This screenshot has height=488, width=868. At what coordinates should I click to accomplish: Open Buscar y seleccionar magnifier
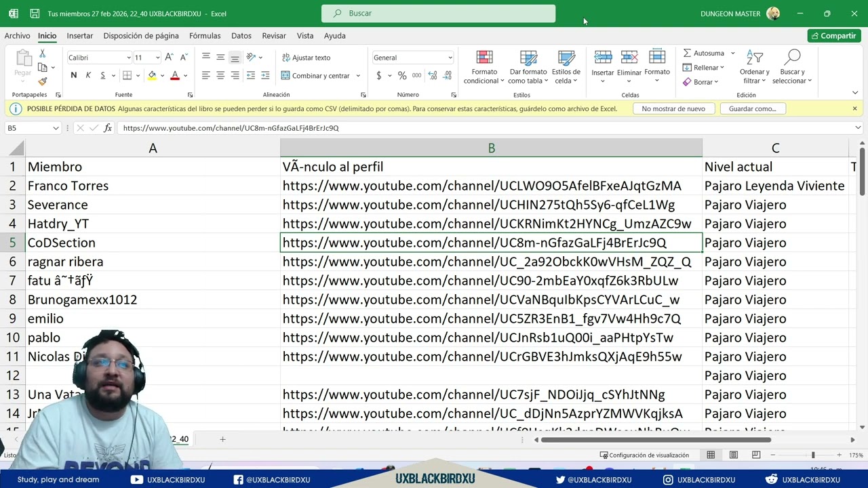coord(792,67)
